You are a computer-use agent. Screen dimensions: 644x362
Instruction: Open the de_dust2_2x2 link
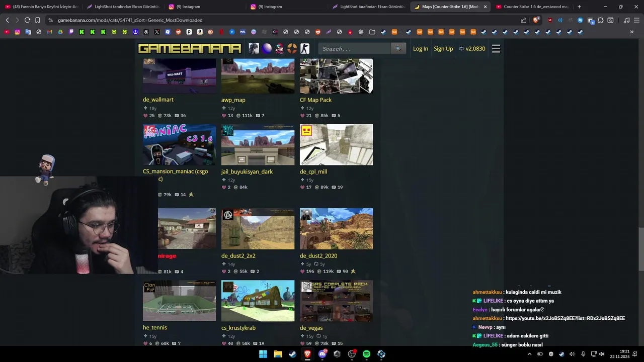coord(238,255)
